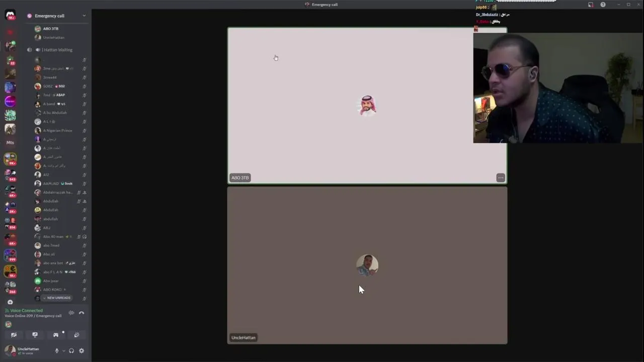Select user ABO KOKO
Viewport: 644px width, 362px height.
click(59, 290)
